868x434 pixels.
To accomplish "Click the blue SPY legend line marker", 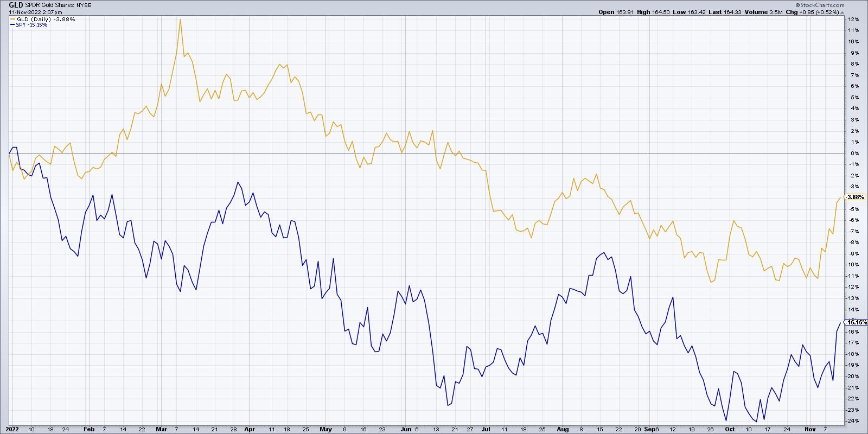I will pos(12,25).
